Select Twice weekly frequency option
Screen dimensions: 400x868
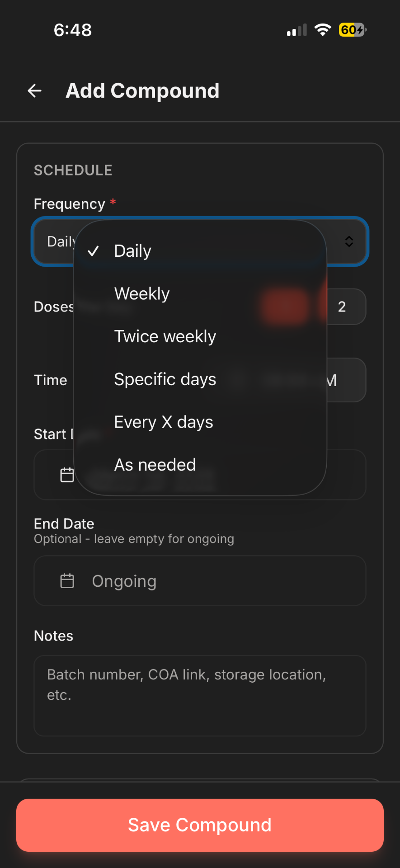pos(165,336)
